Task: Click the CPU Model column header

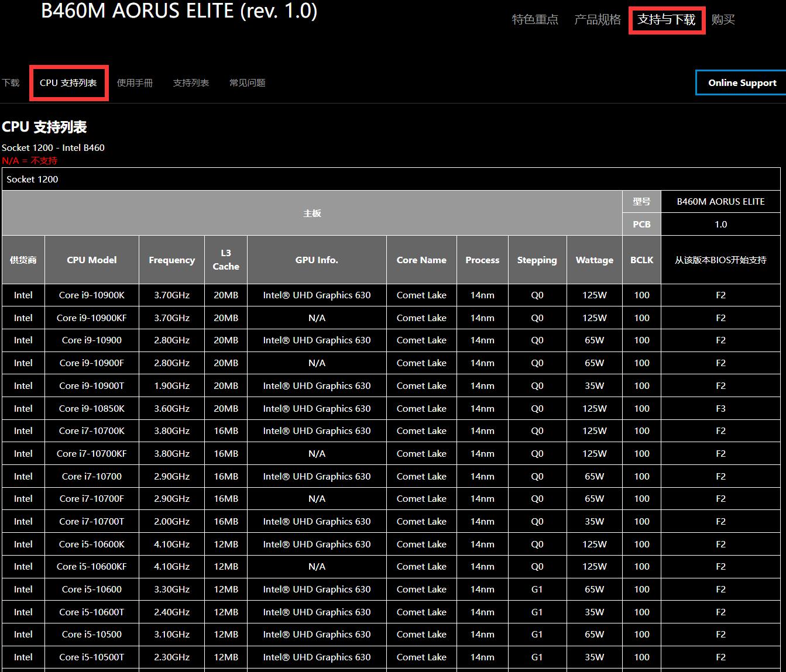Action: (x=92, y=260)
